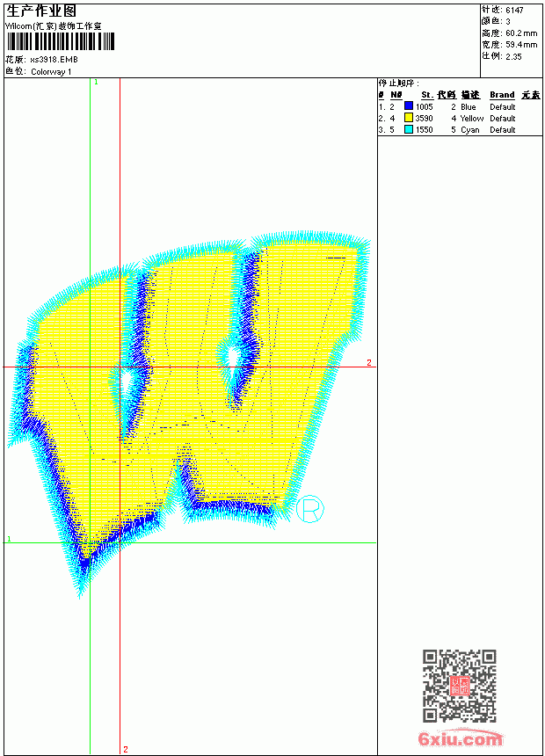The width and height of the screenshot is (545, 756).
Task: Select the Yellow stop sequence row description
Action: [472, 118]
